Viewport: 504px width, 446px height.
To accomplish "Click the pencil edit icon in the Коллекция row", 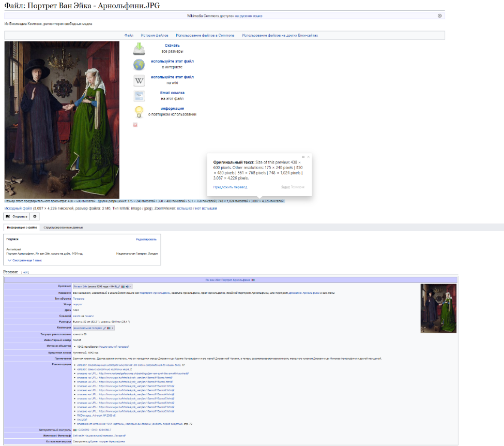I will pyautogui.click(x=104, y=328).
